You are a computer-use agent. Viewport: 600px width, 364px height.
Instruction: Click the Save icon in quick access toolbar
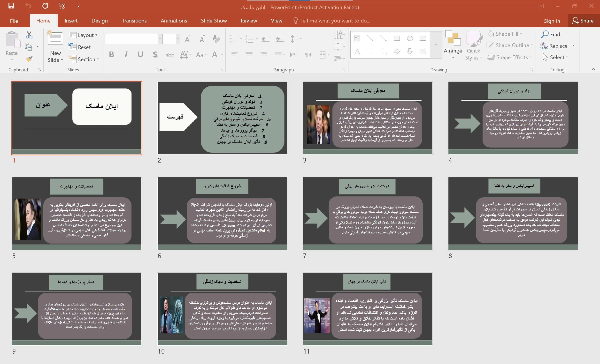(x=11, y=6)
